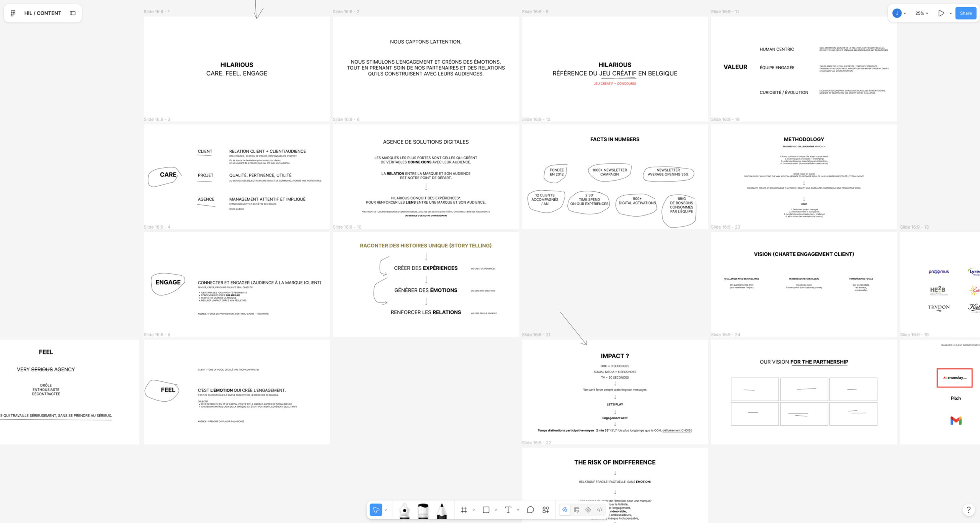Select the Move tool arrow
The width and height of the screenshot is (980, 523).
(x=376, y=510)
